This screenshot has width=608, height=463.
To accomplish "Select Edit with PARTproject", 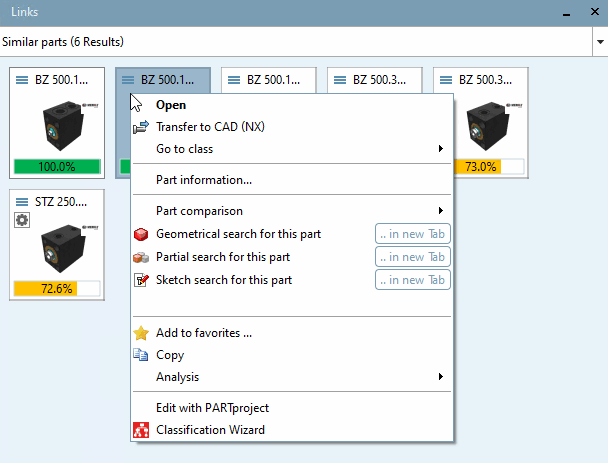I will (292, 408).
